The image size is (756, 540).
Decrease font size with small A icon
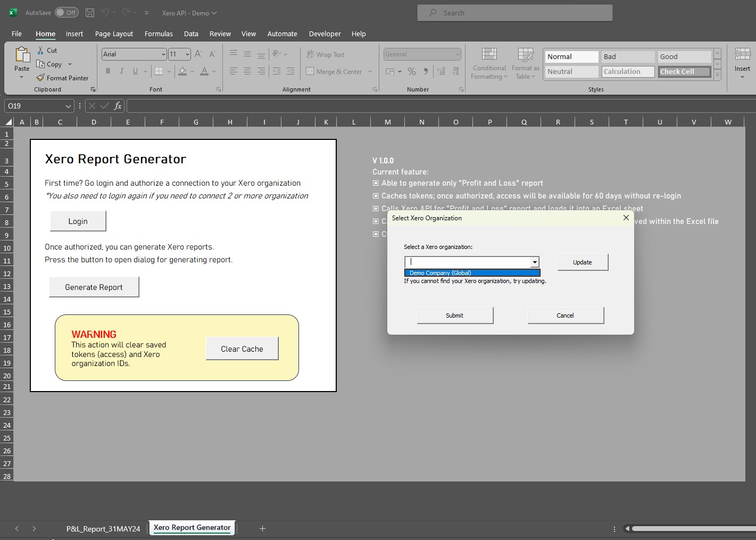(x=212, y=54)
